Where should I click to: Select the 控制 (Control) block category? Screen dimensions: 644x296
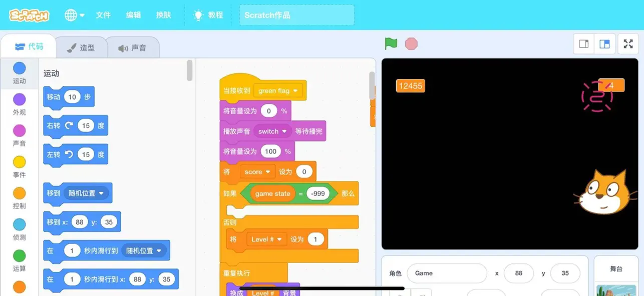click(19, 199)
